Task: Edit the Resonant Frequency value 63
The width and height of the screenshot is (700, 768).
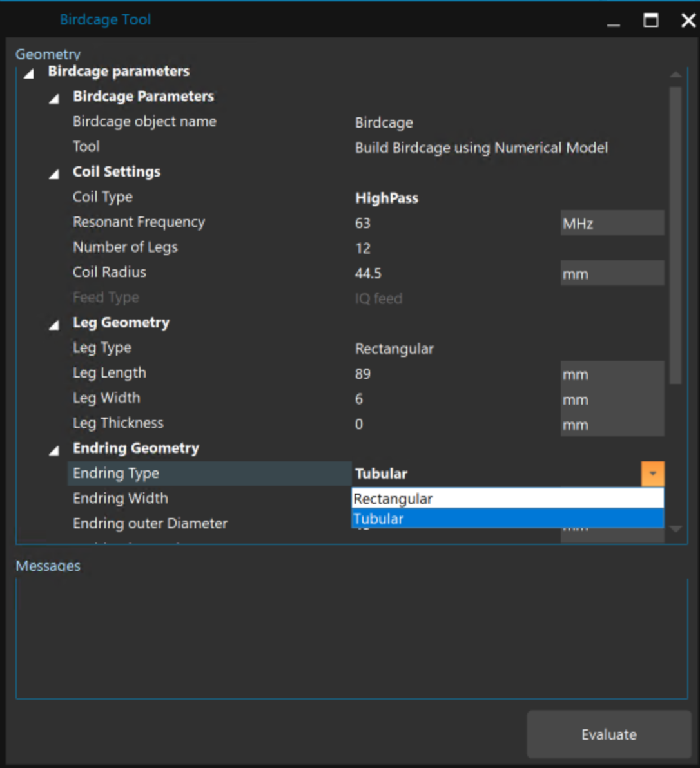Action: click(x=451, y=223)
